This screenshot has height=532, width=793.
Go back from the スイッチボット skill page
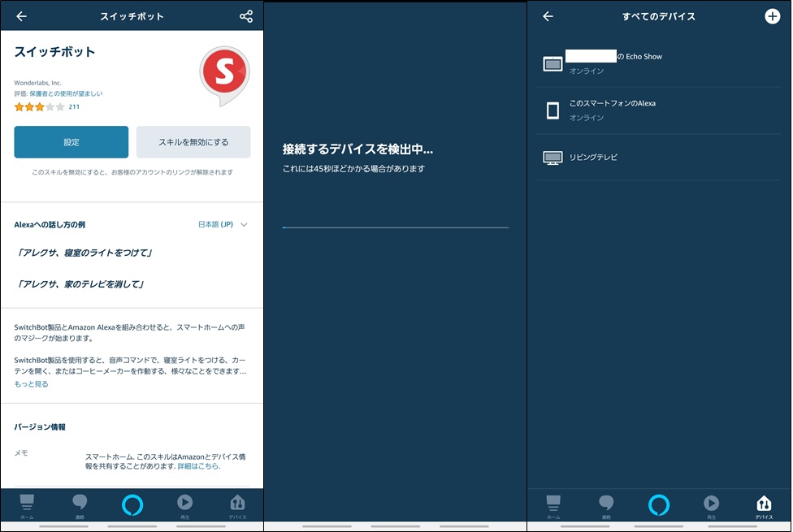21,16
